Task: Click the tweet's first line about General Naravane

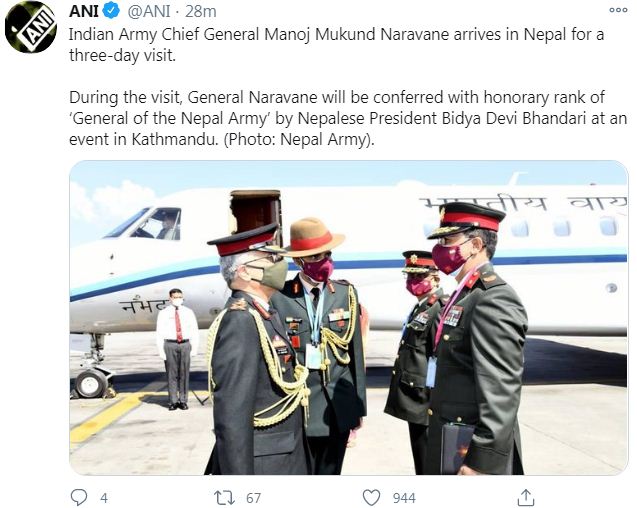Action: click(336, 35)
